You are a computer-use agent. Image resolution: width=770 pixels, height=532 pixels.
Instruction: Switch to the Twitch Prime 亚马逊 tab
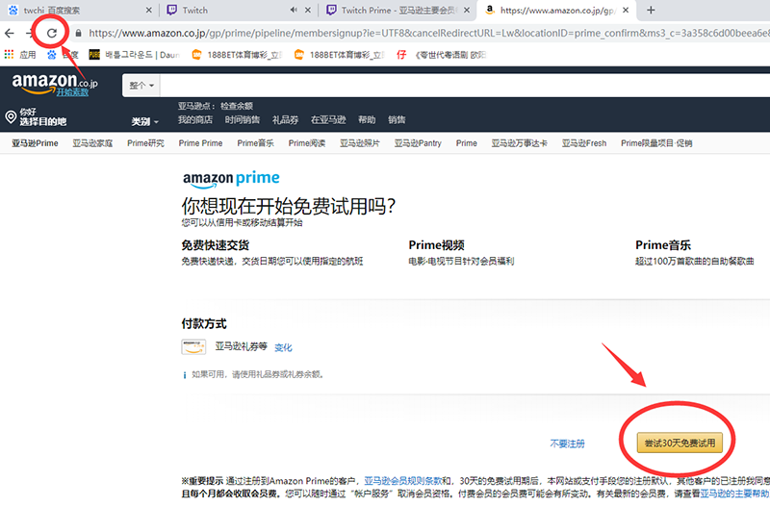[398, 11]
